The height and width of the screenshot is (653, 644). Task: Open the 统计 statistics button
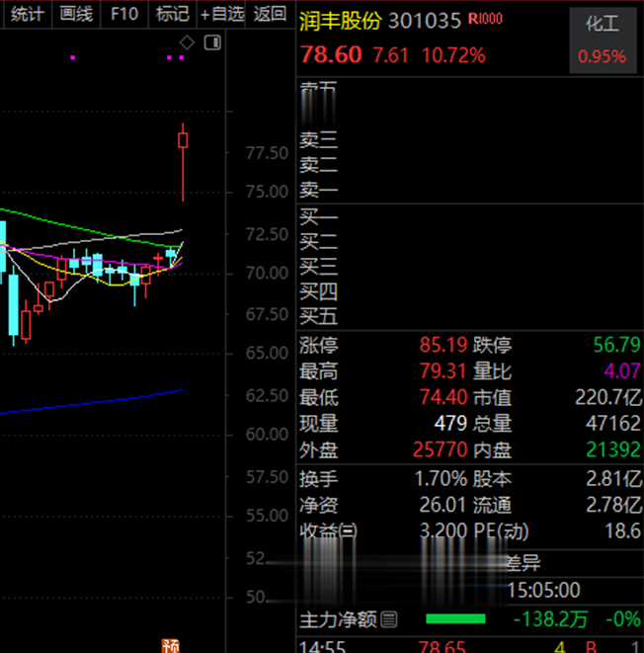(28, 14)
